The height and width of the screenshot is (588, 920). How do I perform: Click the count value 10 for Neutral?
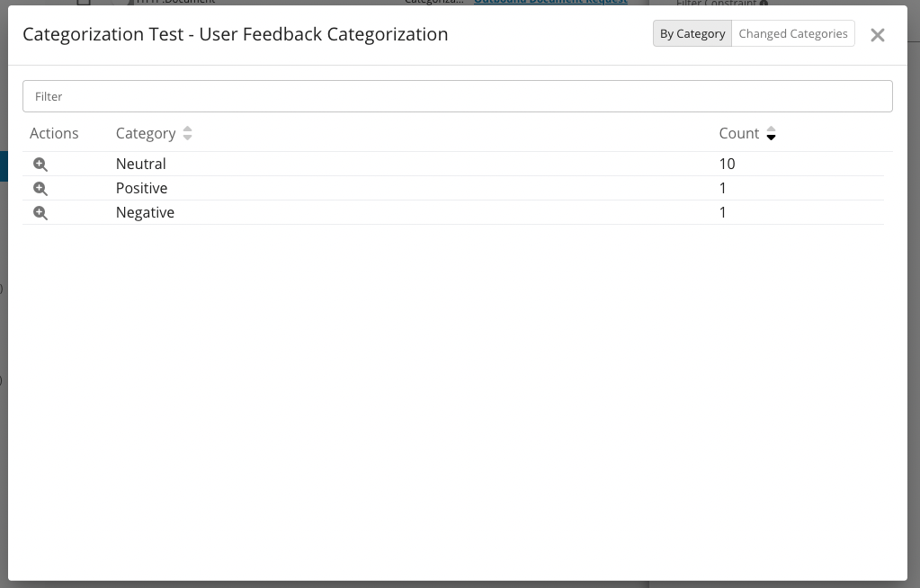coord(727,164)
